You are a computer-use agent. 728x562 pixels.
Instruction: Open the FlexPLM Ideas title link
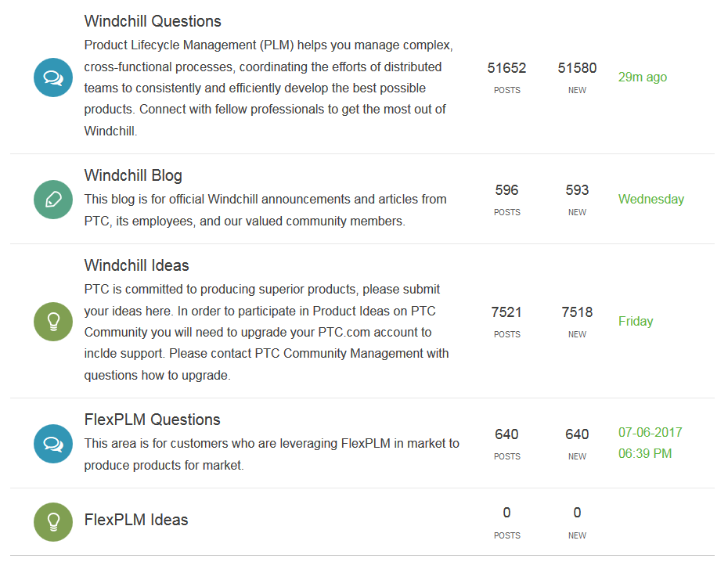(136, 520)
